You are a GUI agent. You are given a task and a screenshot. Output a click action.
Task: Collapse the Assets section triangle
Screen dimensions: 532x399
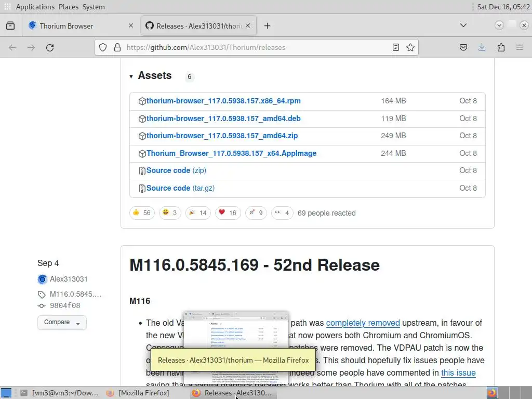(x=131, y=76)
